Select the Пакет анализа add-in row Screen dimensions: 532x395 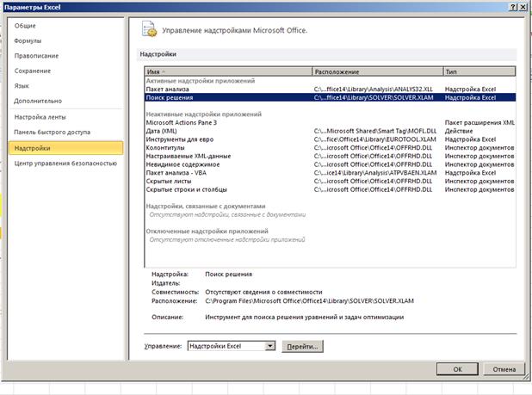pos(330,89)
